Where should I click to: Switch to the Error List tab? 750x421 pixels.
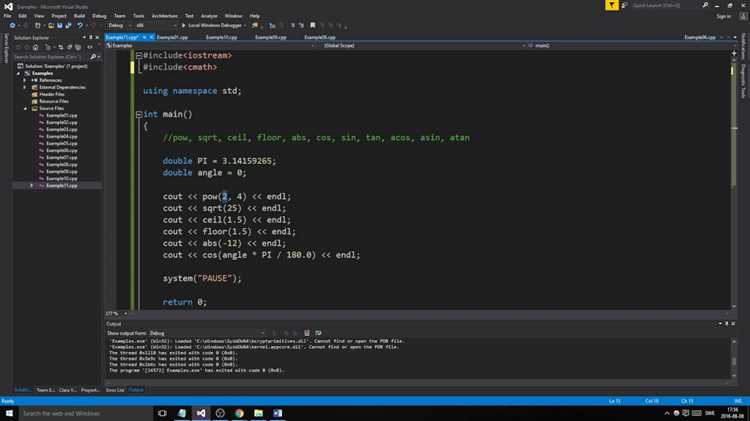115,390
